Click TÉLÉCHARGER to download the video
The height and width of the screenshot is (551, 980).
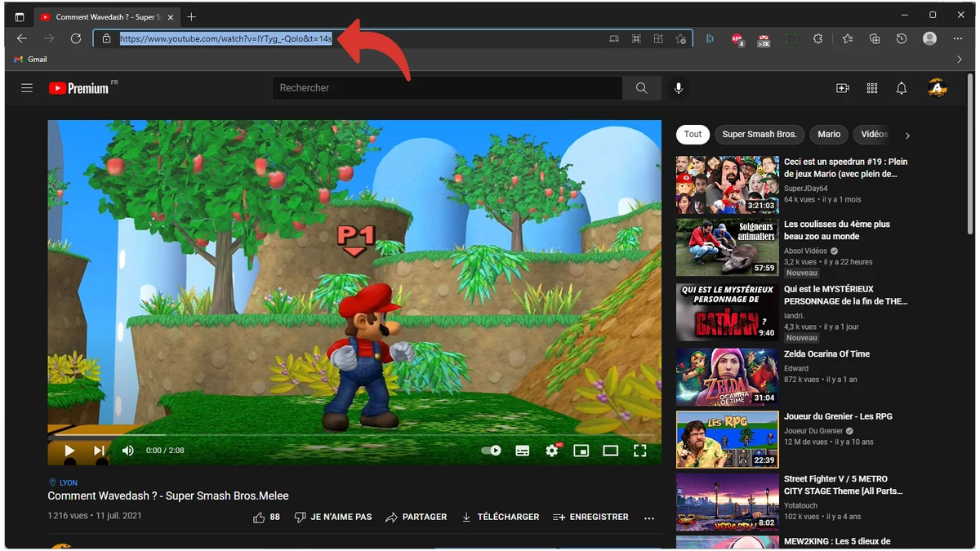click(x=500, y=518)
